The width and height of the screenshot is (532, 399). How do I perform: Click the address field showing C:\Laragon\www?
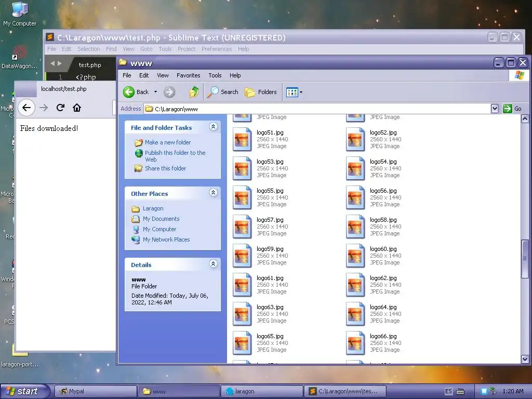coord(317,109)
